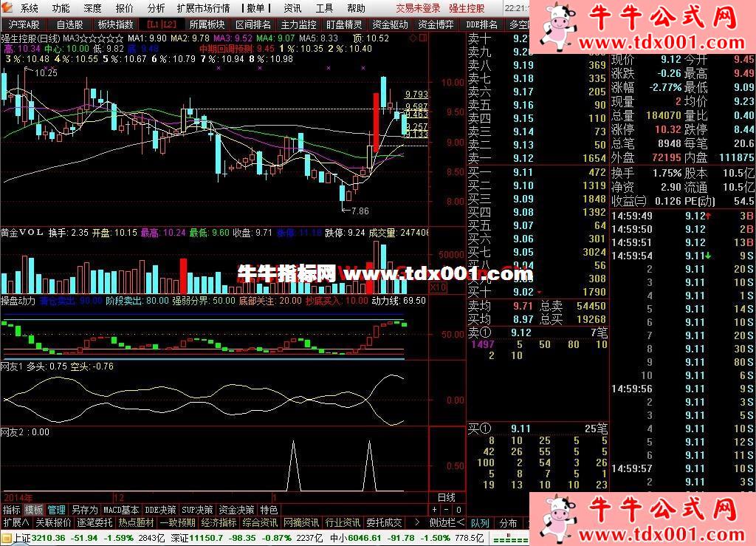This screenshot has width=756, height=546.
Task: Click the 深证 index value 11150.7
Action: tap(208, 538)
